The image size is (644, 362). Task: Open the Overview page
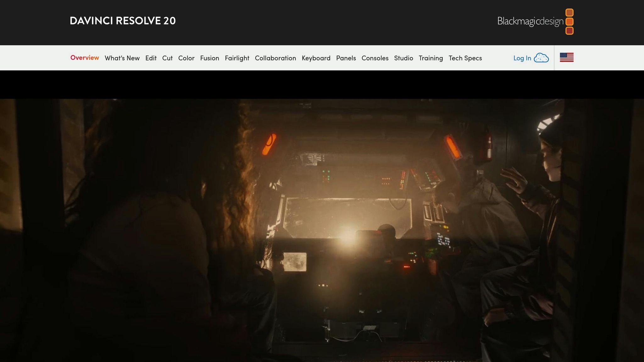click(x=85, y=58)
